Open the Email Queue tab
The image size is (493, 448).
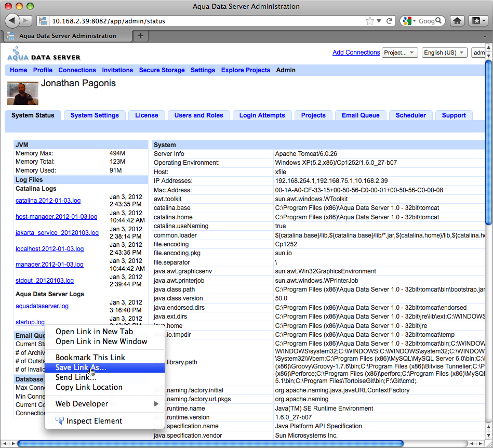coord(361,115)
